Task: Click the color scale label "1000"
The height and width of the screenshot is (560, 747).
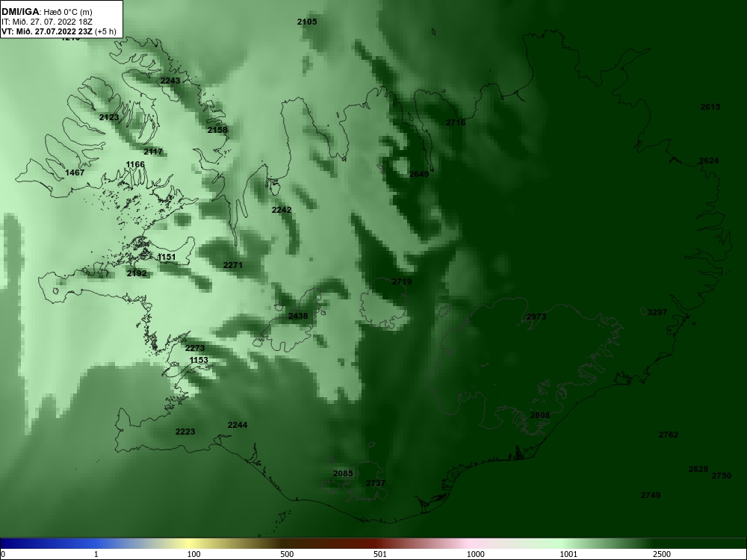Action: pos(475,554)
